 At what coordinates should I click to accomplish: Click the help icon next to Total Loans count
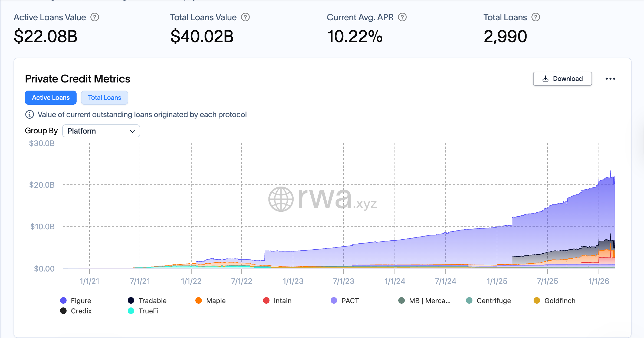tap(535, 17)
